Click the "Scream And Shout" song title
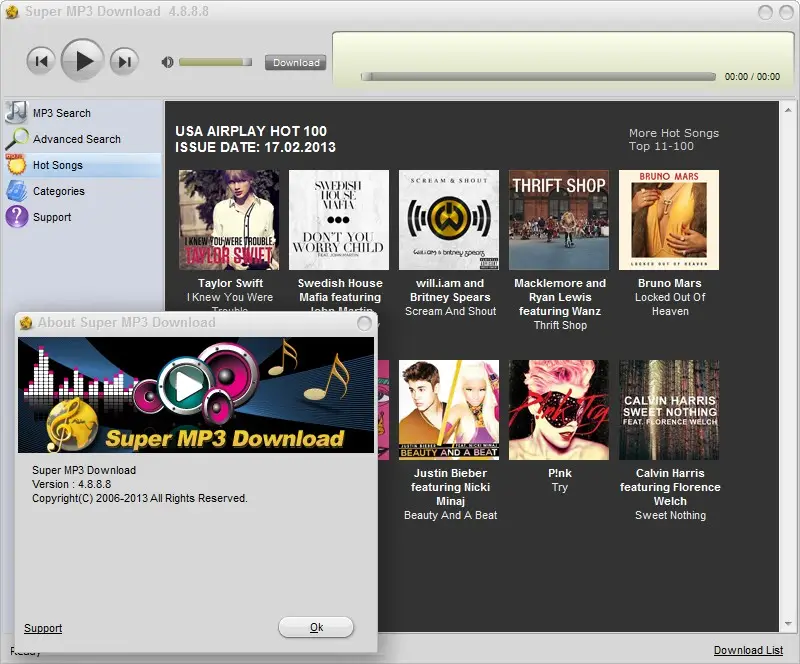Screen dimensions: 800x664 tap(451, 311)
